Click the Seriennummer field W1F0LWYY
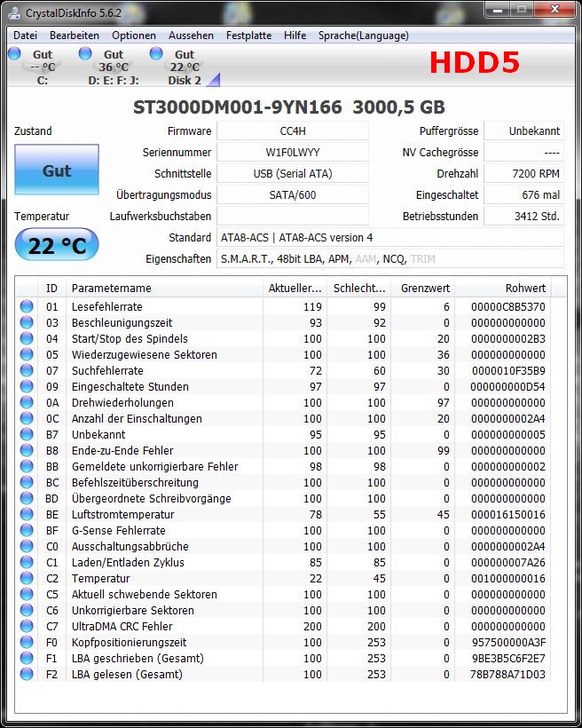Screen dimensions: 582x728 (293, 153)
